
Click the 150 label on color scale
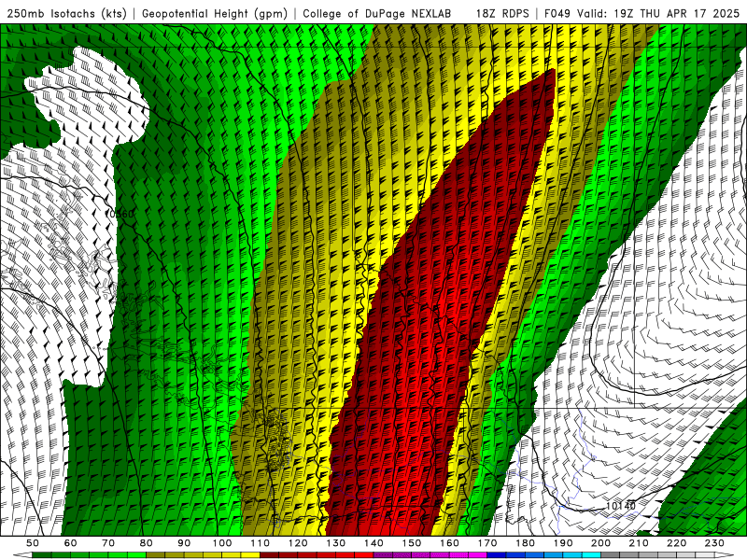coord(412,543)
